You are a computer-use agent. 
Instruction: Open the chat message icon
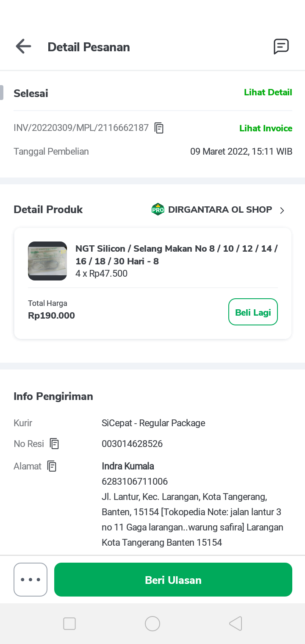click(x=281, y=47)
